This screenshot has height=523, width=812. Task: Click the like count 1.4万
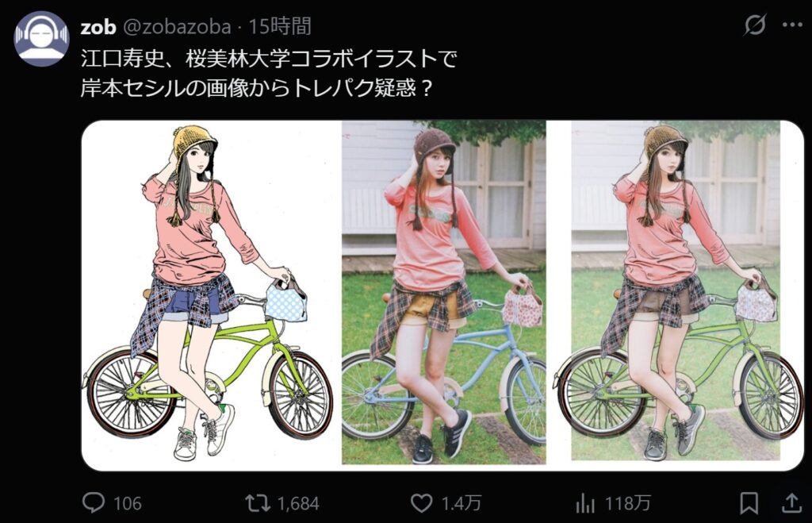(x=462, y=503)
